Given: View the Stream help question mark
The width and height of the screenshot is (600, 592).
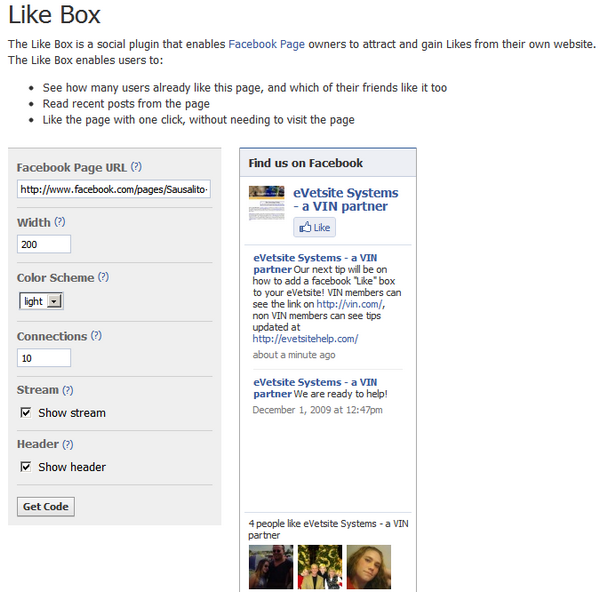Looking at the screenshot, I should (68, 390).
